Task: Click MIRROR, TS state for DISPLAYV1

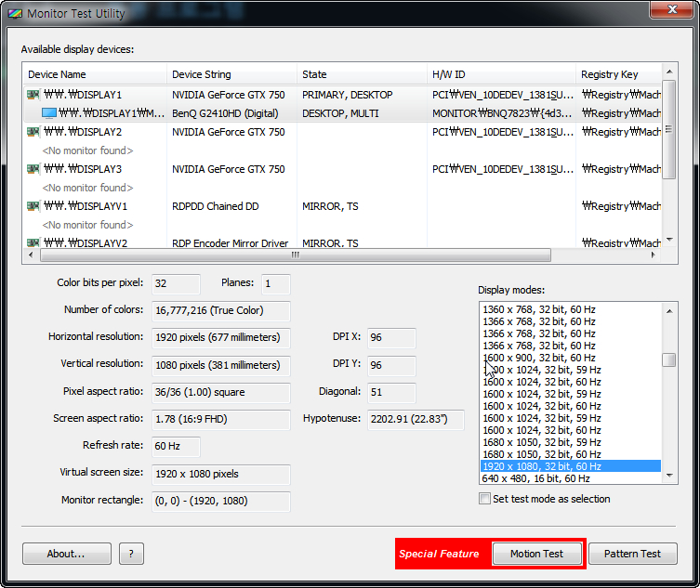Action: point(330,206)
